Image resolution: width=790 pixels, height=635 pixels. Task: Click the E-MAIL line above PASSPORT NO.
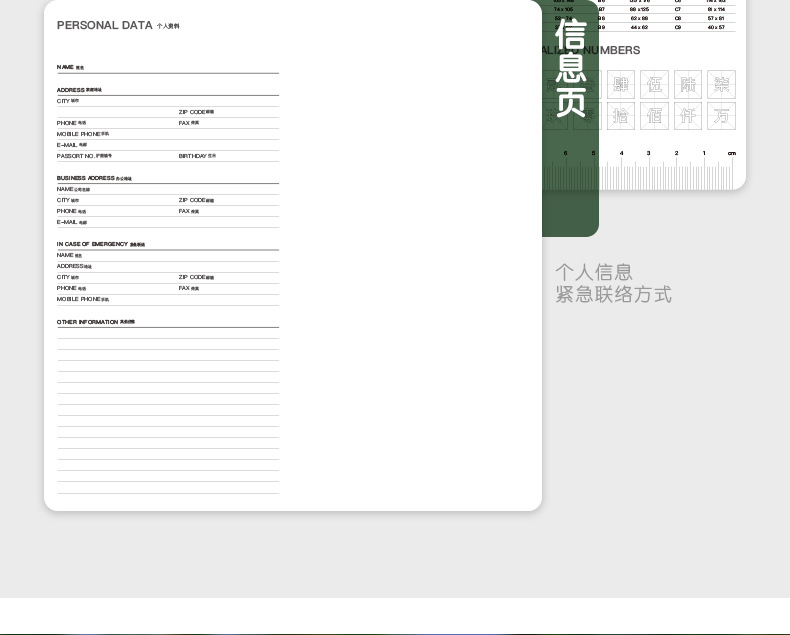point(168,145)
